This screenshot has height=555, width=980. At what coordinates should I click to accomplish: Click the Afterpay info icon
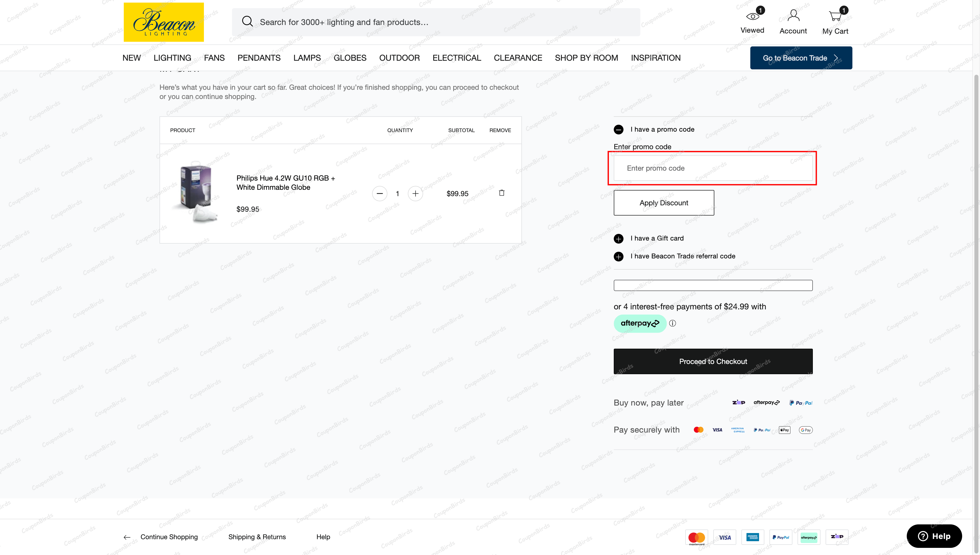coord(673,324)
